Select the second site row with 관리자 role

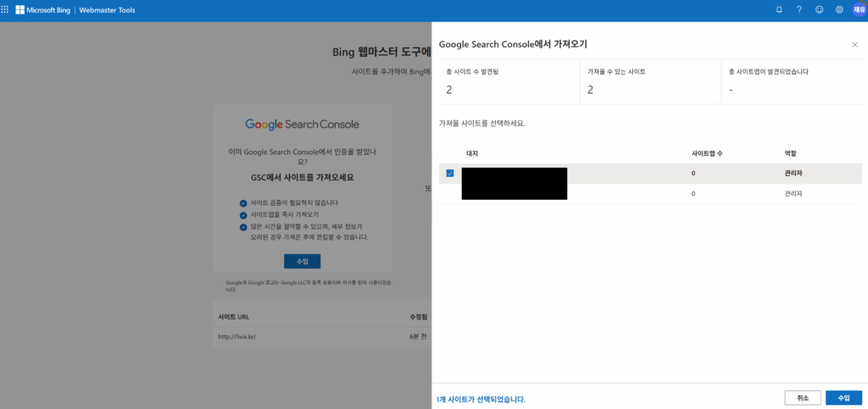[650, 194]
